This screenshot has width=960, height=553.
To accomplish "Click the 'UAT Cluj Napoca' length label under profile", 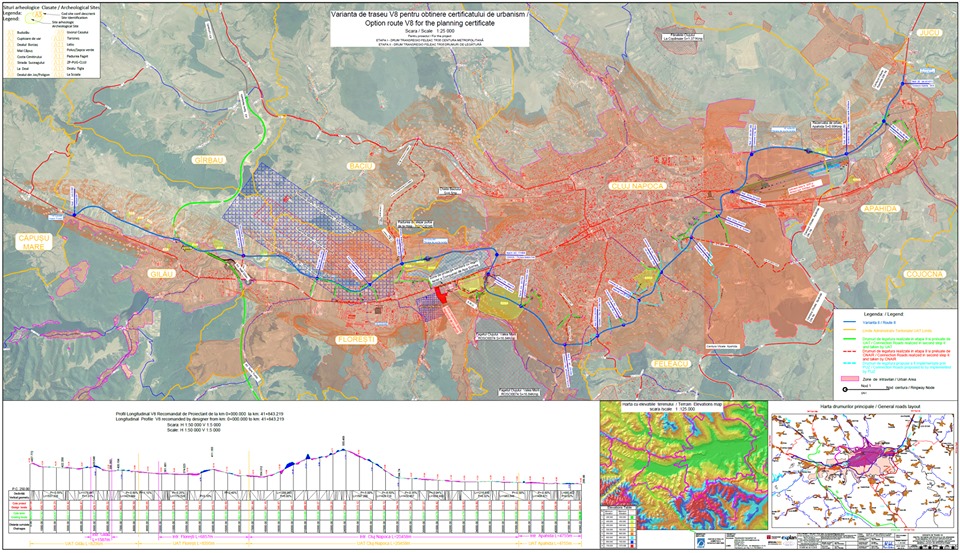I will (384, 544).
